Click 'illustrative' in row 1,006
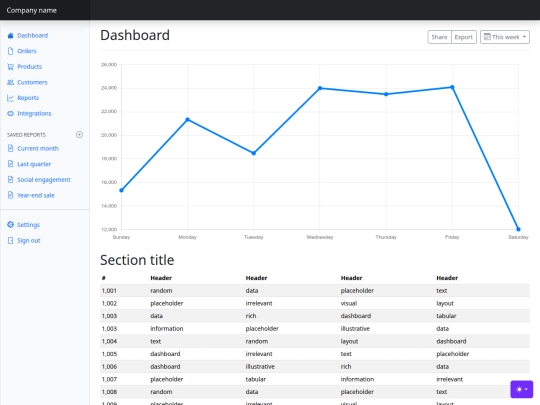This screenshot has width=540, height=405. (x=260, y=366)
